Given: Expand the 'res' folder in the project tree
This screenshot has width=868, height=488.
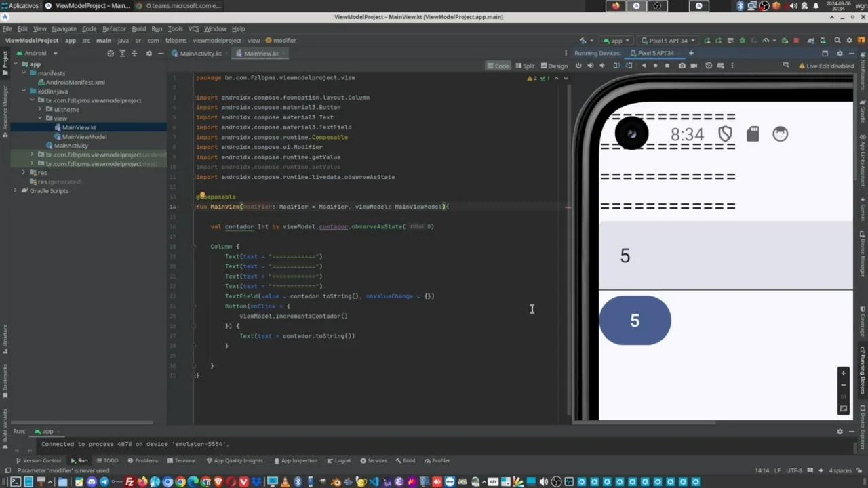Looking at the screenshot, I should pos(23,172).
